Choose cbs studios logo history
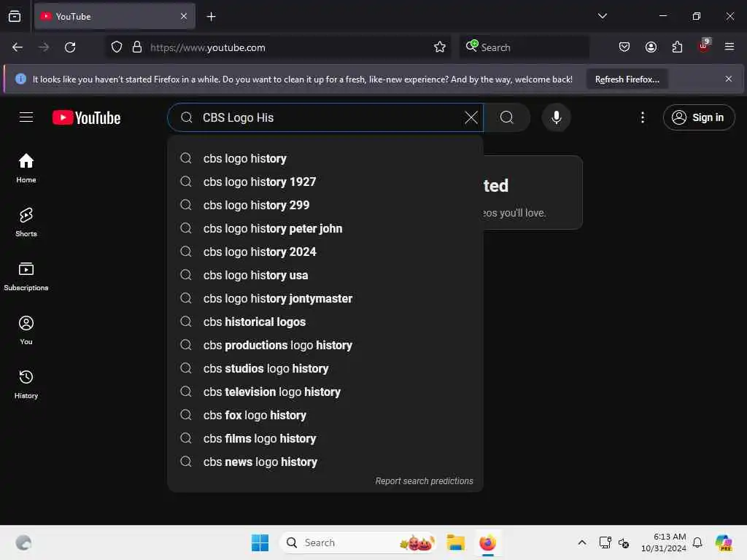 click(x=325, y=368)
